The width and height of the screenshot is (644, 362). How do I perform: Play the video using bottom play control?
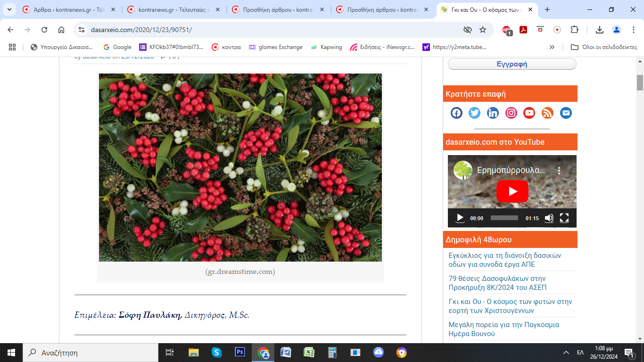pyautogui.click(x=460, y=218)
